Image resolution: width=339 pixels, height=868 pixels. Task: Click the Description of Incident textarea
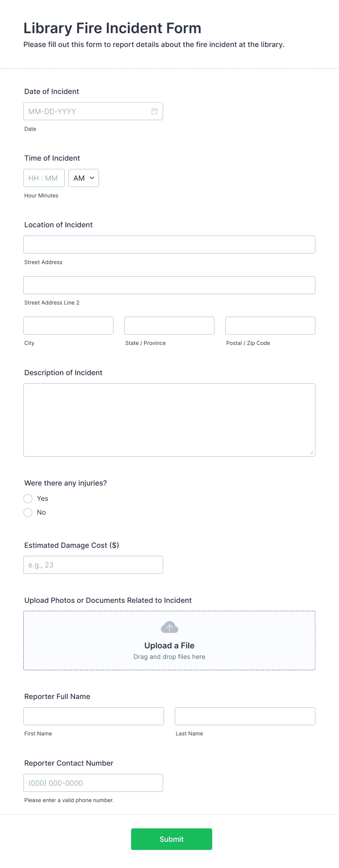(169, 420)
